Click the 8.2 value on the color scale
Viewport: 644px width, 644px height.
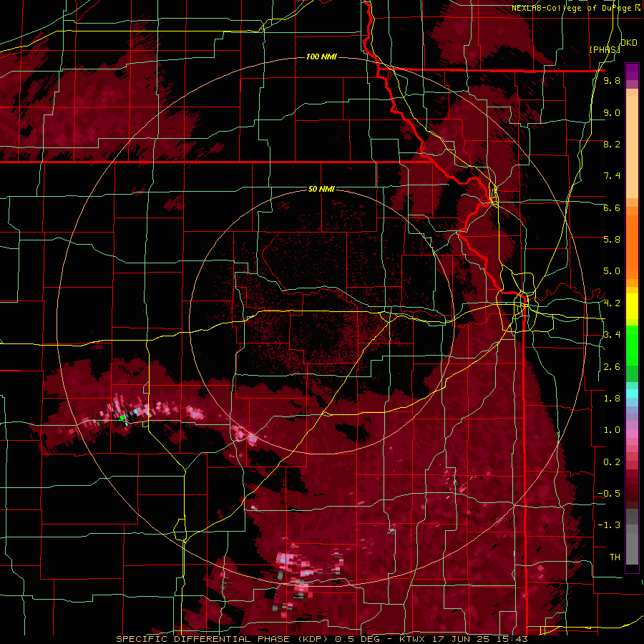pos(612,144)
